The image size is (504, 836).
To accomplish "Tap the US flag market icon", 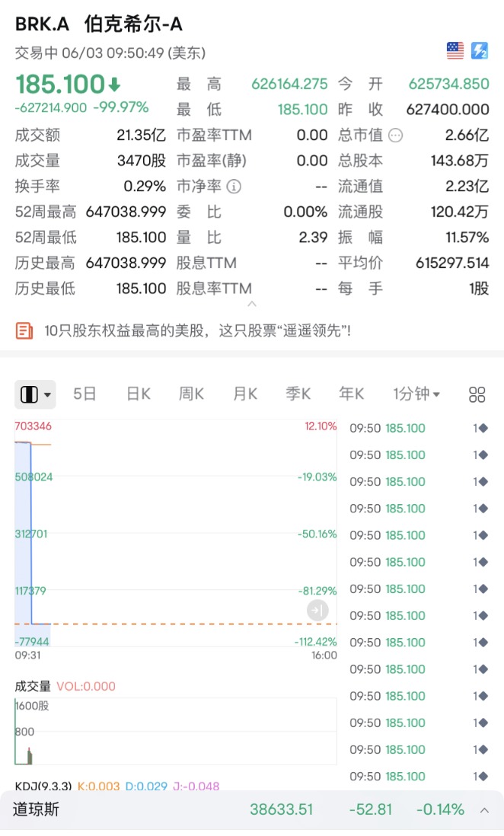I will (x=455, y=51).
